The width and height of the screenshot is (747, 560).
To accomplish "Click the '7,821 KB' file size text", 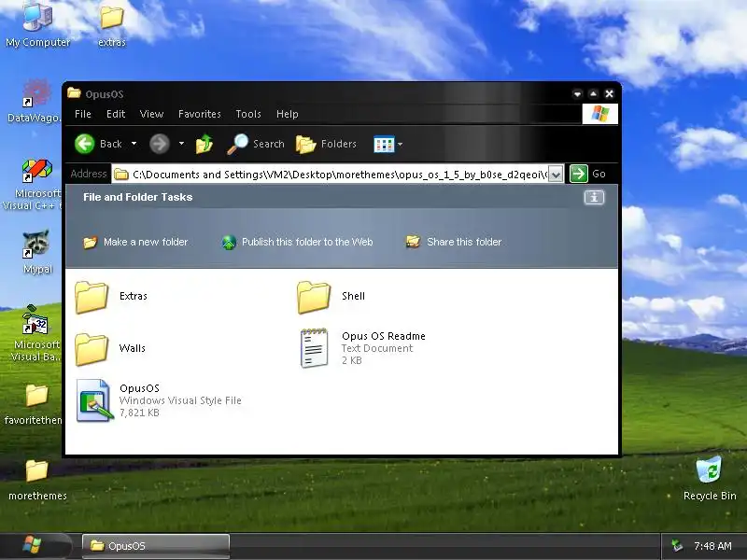I will pos(139,413).
